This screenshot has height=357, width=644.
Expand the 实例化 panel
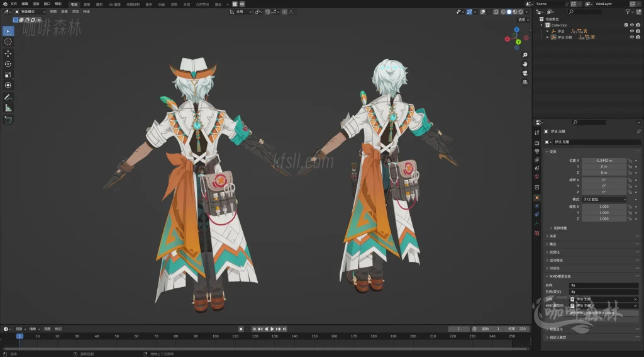[x=555, y=252]
